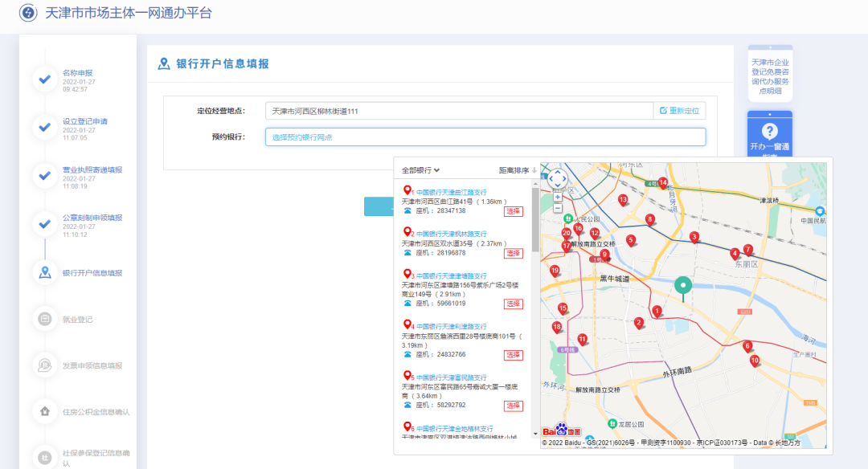
Task: Click the 住房公积金信息确认 house icon
Action: click(x=45, y=411)
